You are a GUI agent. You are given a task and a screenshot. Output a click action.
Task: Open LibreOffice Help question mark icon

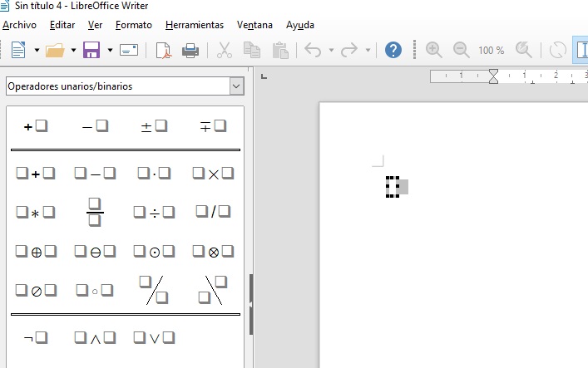click(393, 50)
